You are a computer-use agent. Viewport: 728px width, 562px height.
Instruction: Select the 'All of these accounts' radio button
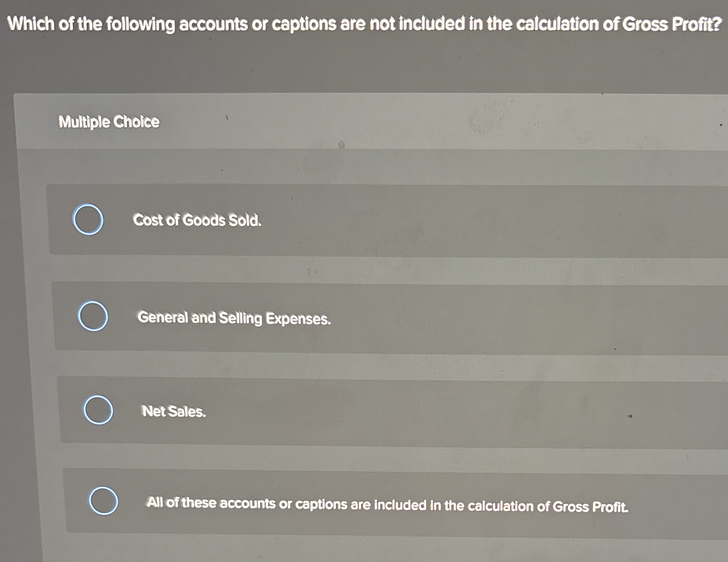[104, 501]
